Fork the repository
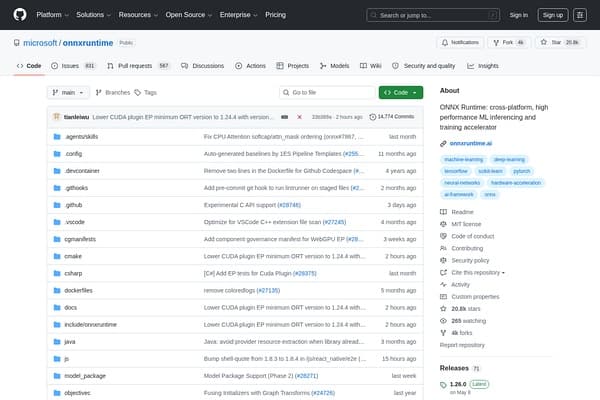Image resolution: width=600 pixels, height=400 pixels. [509, 42]
